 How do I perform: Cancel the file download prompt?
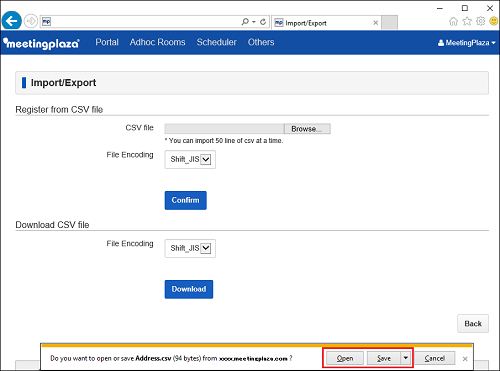[435, 358]
